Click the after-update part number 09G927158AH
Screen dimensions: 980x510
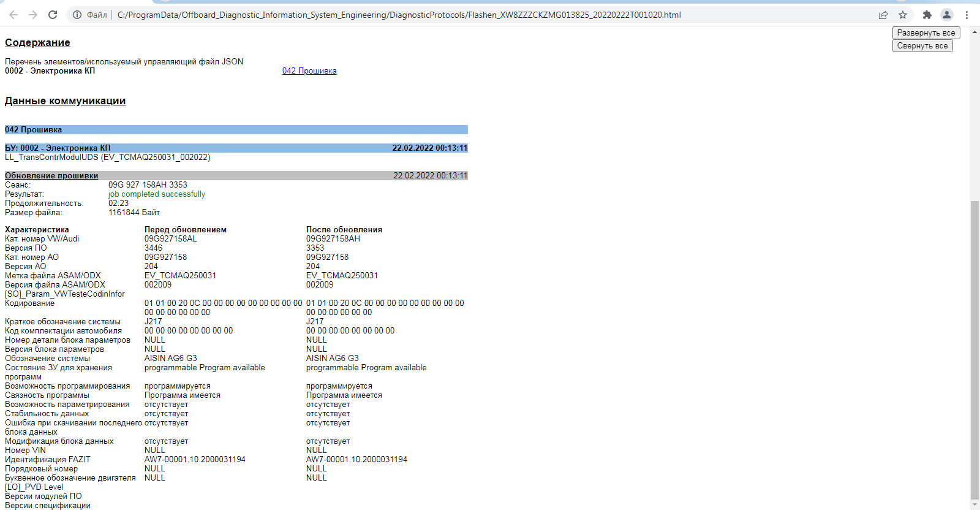pos(333,238)
